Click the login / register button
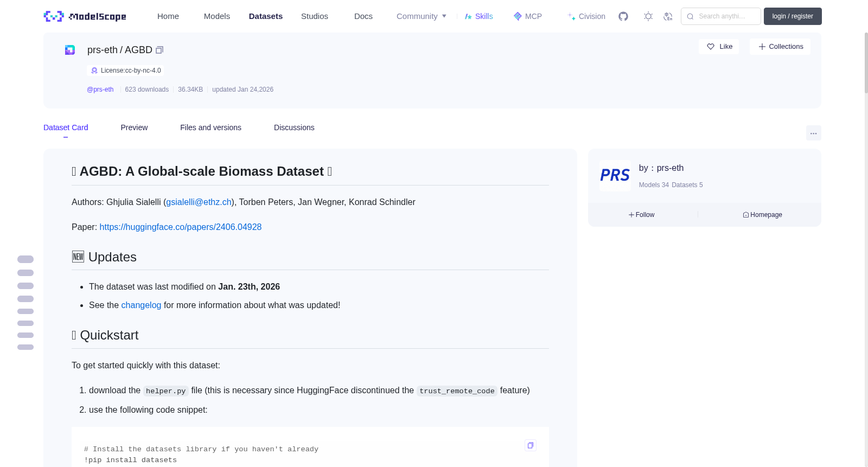The height and width of the screenshot is (467, 868). [x=793, y=16]
